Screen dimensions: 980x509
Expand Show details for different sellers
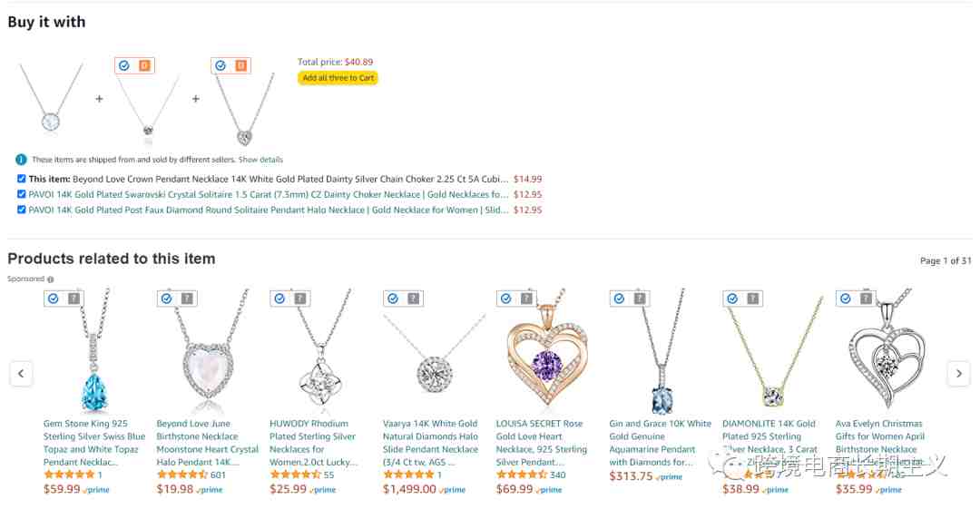coord(260,160)
